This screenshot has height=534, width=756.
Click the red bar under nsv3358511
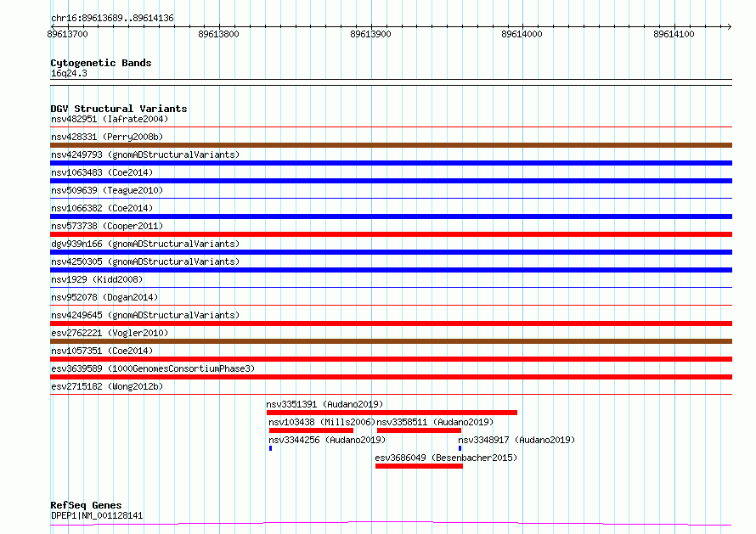[x=419, y=430]
